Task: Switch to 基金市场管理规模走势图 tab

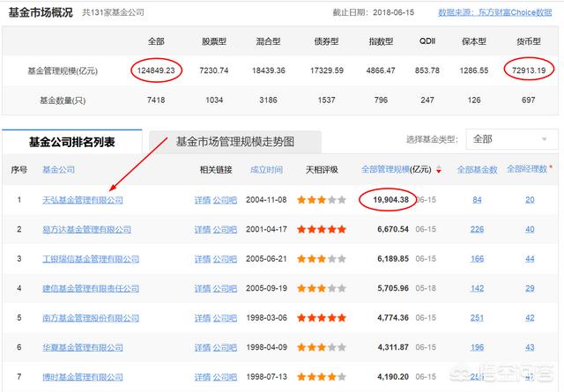Action: [x=235, y=142]
